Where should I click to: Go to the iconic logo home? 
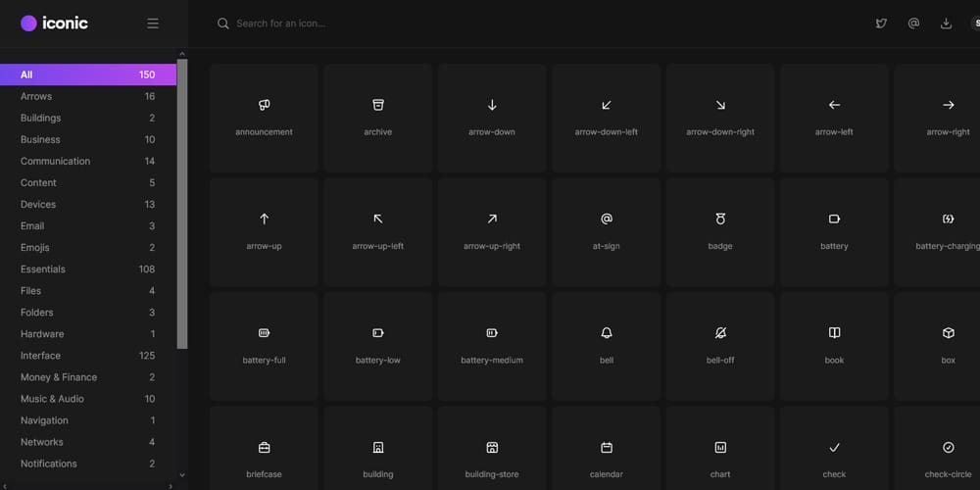click(x=54, y=24)
